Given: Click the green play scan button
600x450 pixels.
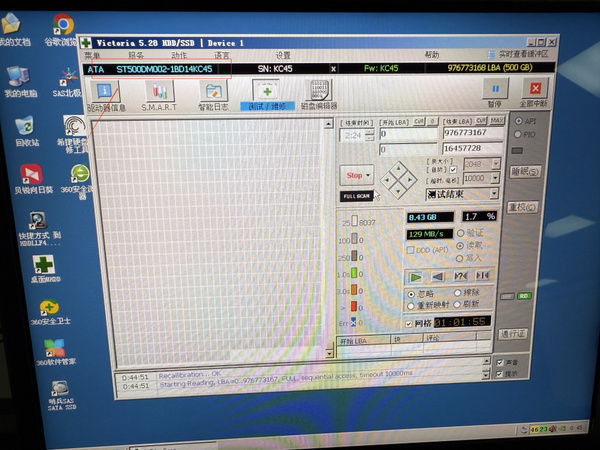Looking at the screenshot, I should click(416, 276).
